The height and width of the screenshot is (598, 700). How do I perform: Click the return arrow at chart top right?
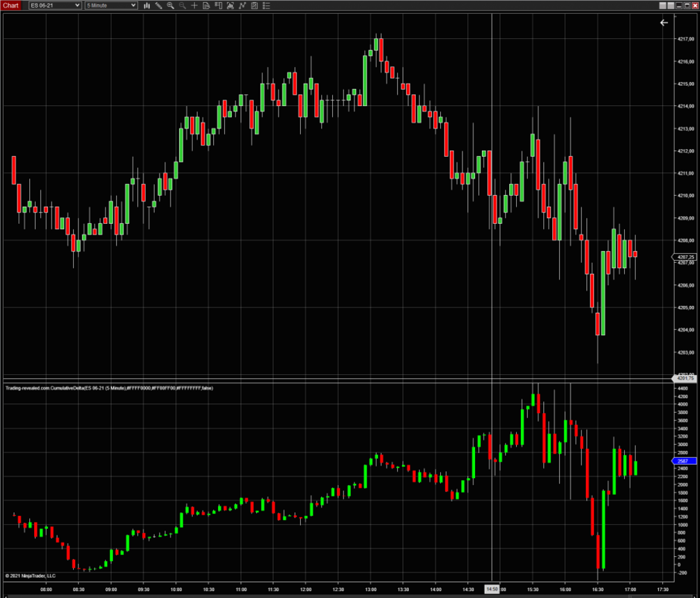[x=664, y=22]
